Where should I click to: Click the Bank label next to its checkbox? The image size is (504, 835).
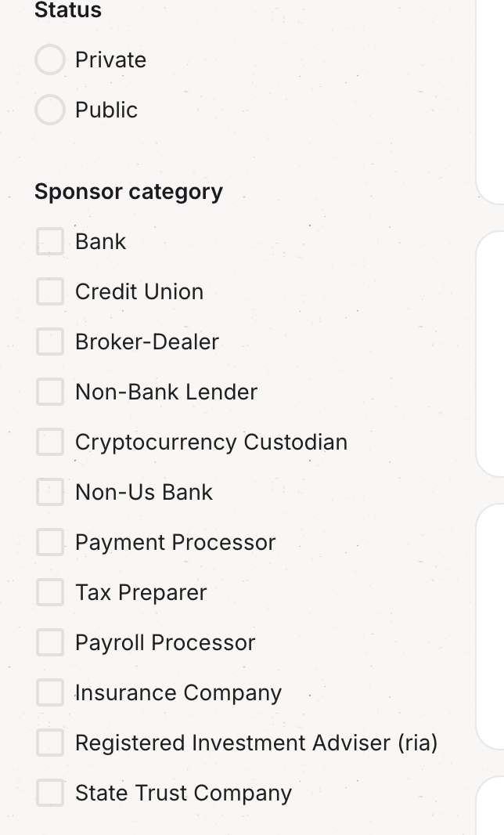click(100, 241)
